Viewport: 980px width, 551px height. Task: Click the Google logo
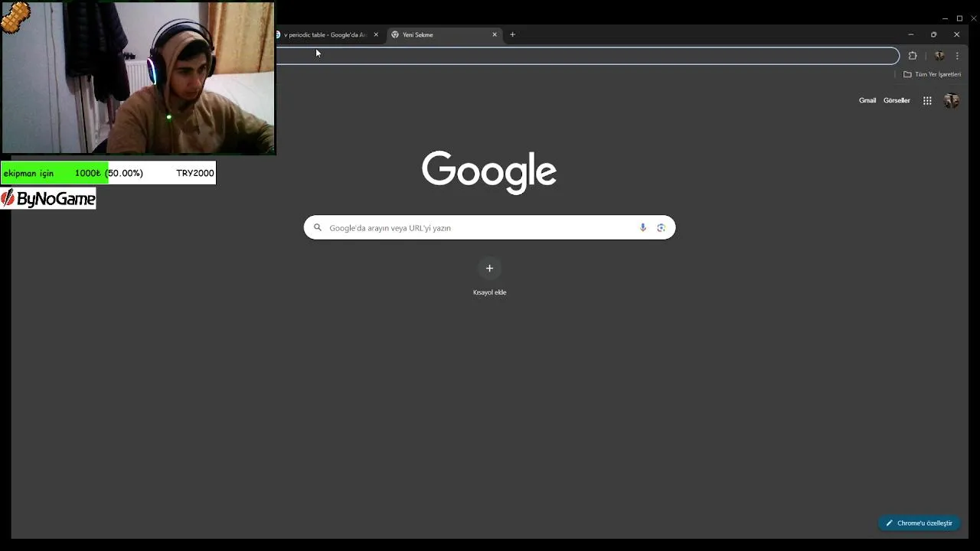(x=489, y=171)
